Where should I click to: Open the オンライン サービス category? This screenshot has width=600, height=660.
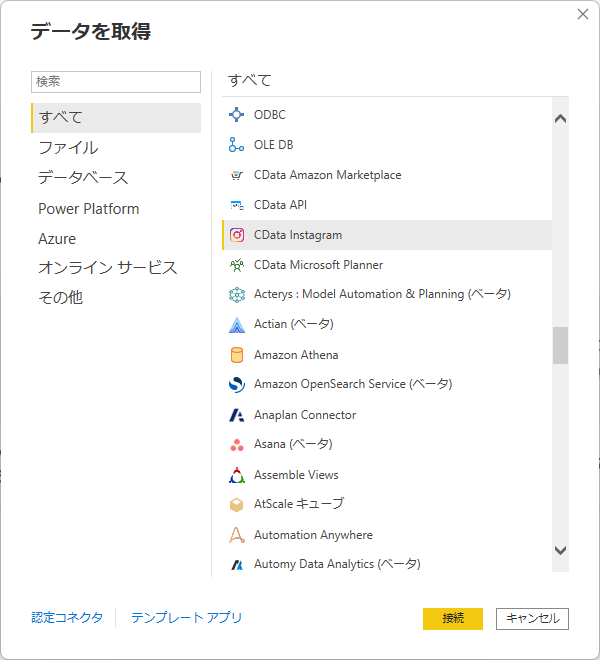(107, 268)
